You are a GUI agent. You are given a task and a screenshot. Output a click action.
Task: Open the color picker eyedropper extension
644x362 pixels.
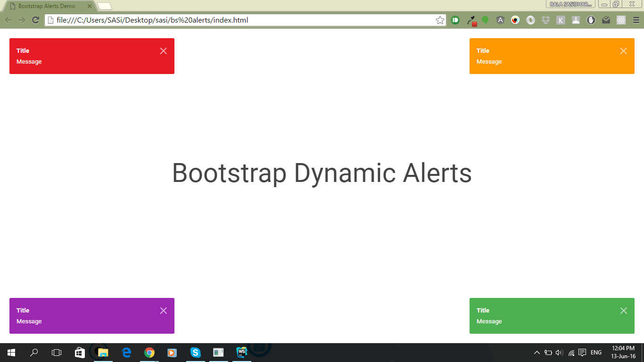[471, 20]
